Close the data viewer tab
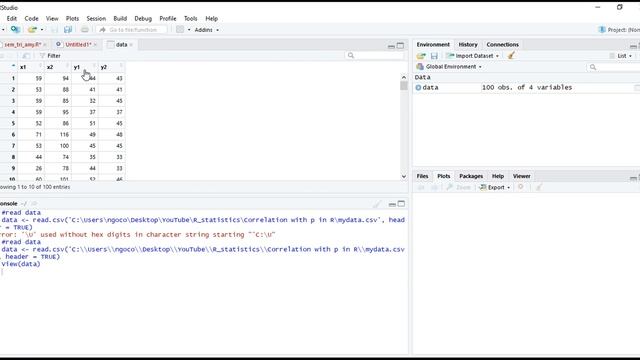Viewport: 640px width, 360px height. coord(131,45)
